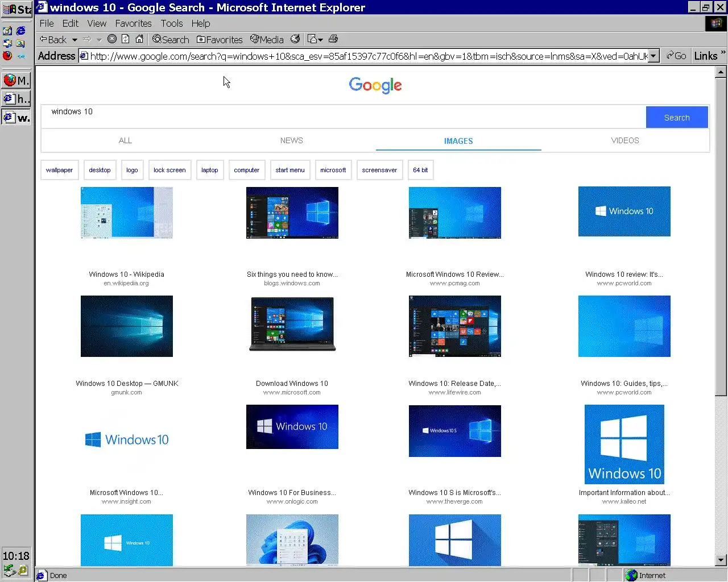
Task: Click the Internet Explorer quick launch icon
Action: coord(21,31)
